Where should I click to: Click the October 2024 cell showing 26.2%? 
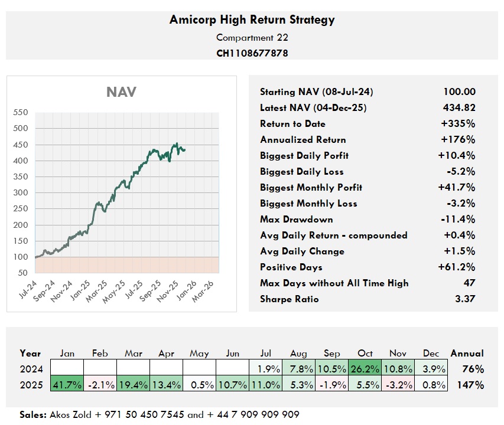tap(365, 369)
